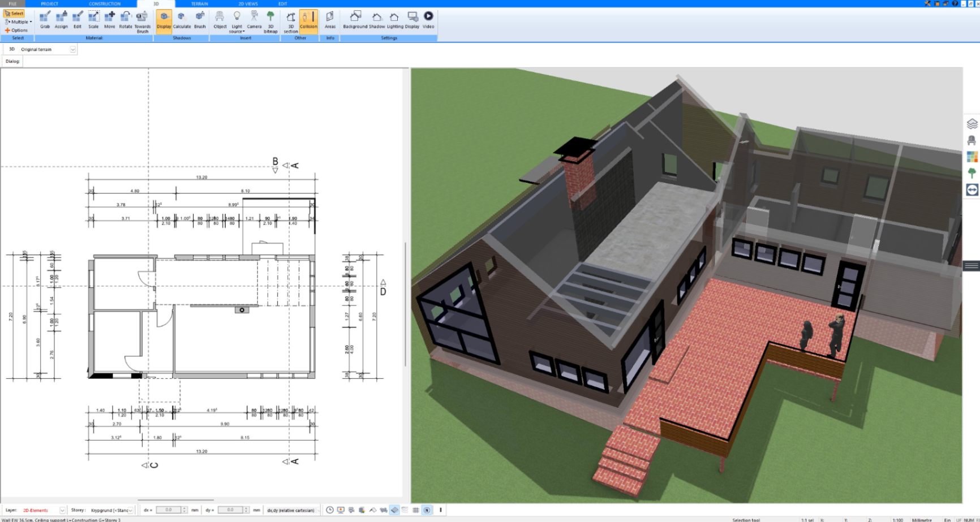This screenshot has height=522, width=980.
Task: Toggle the highlighted plane icon in status toolbar
Action: [x=394, y=510]
